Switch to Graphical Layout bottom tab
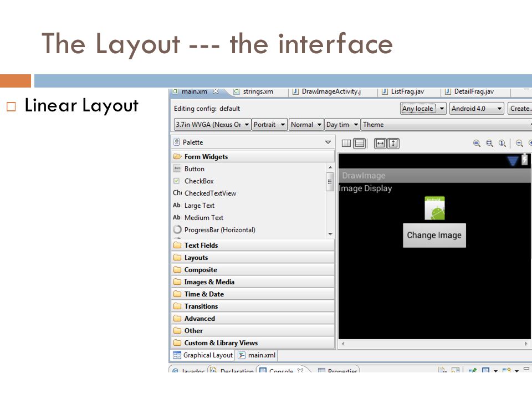 click(x=203, y=355)
